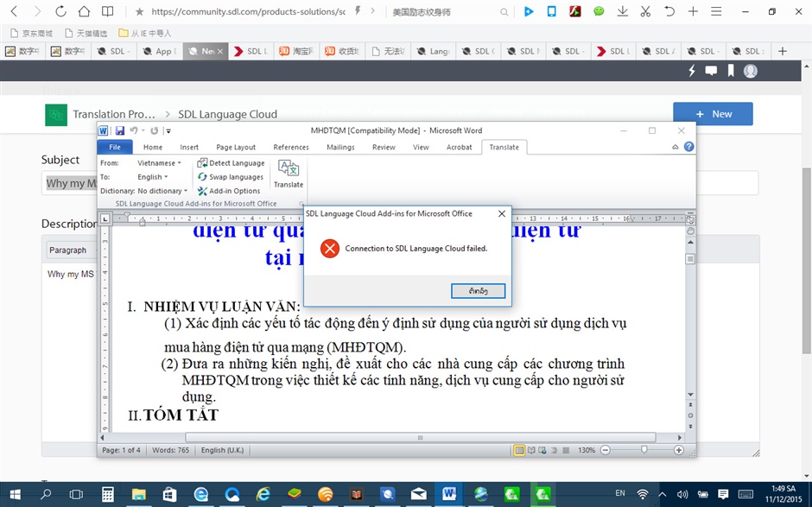The image size is (812, 507).
Task: Click the Save icon in Word's toolbar
Action: [120, 130]
